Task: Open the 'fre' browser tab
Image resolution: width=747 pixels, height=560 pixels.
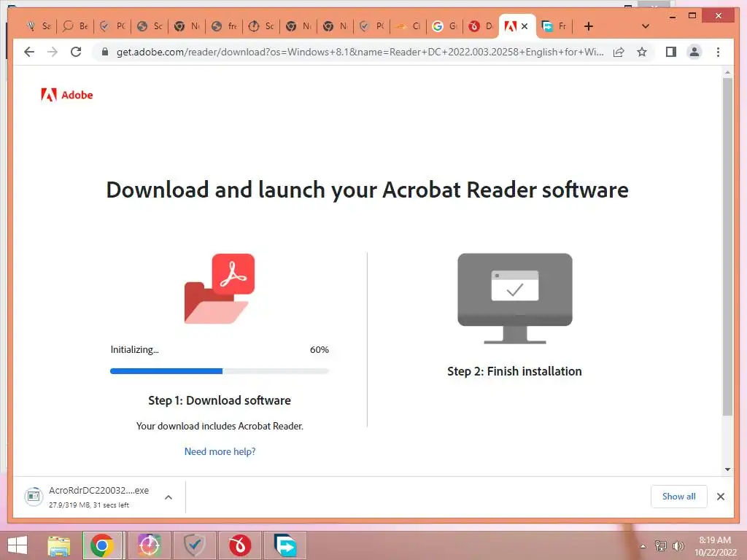Action: pyautogui.click(x=225, y=26)
